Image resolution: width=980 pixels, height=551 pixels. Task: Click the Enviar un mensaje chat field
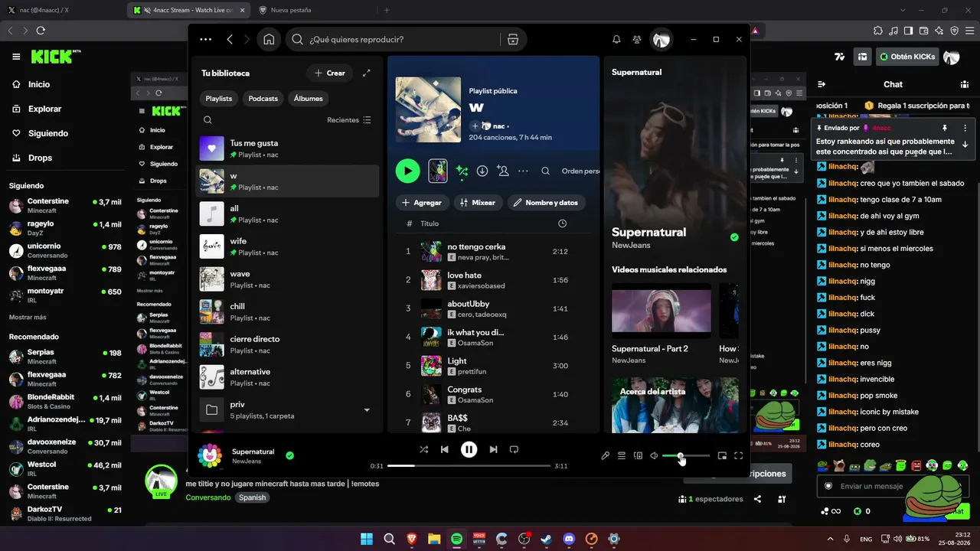coord(893,486)
